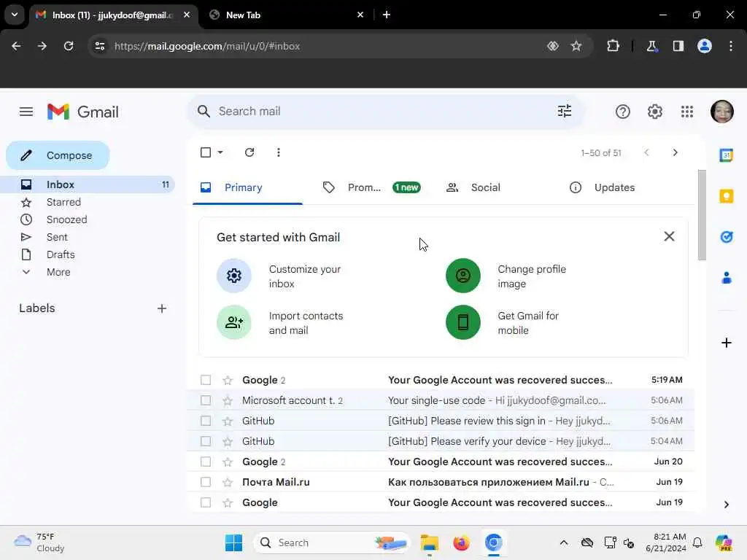
Task: Select the Jun 20 Google email checkbox
Action: (x=206, y=462)
